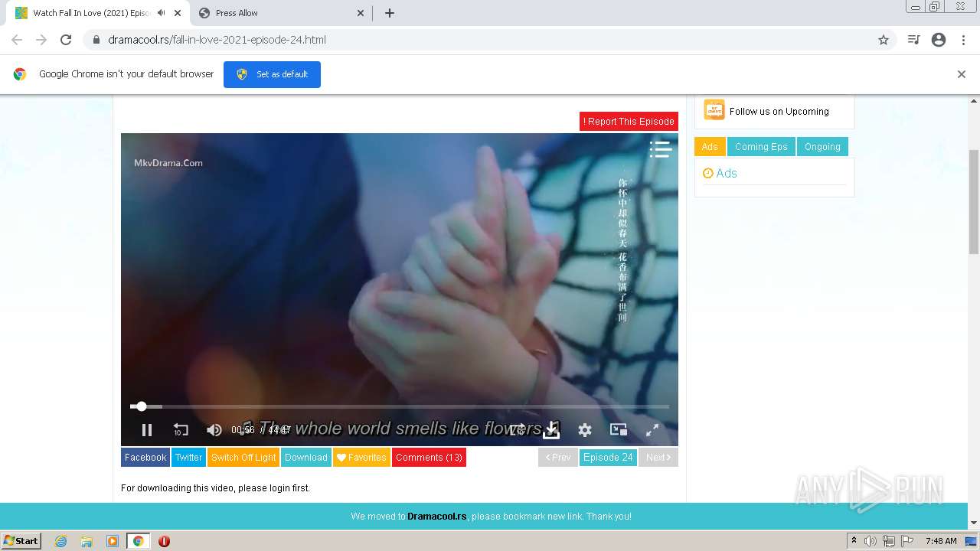Dismiss the default browser notification bar
This screenshot has width=980, height=551.
pyautogui.click(x=962, y=74)
